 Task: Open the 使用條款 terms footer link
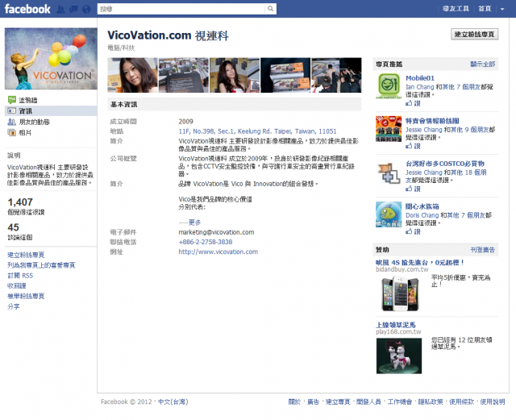tap(461, 401)
